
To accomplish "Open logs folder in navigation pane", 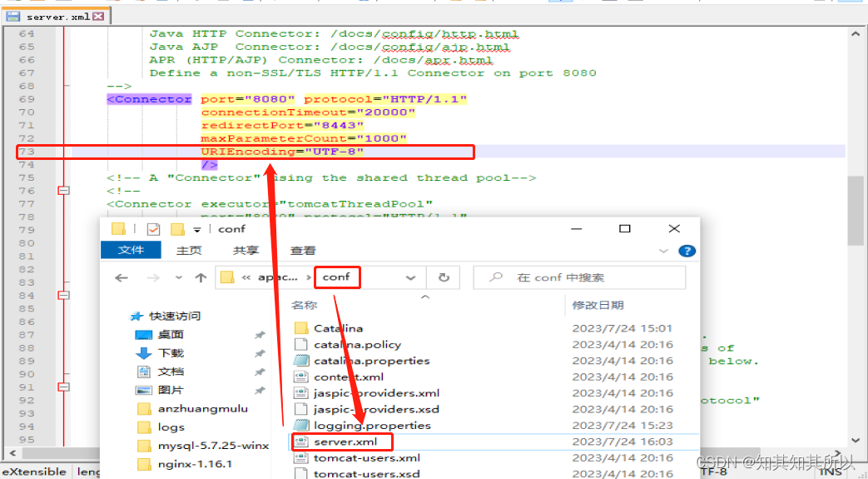I will click(171, 427).
